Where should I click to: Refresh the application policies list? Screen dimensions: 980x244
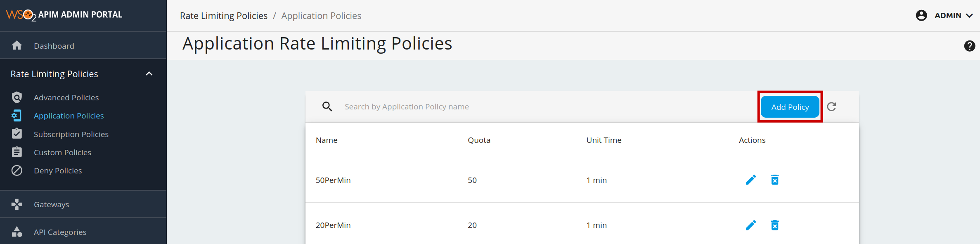[x=831, y=107]
